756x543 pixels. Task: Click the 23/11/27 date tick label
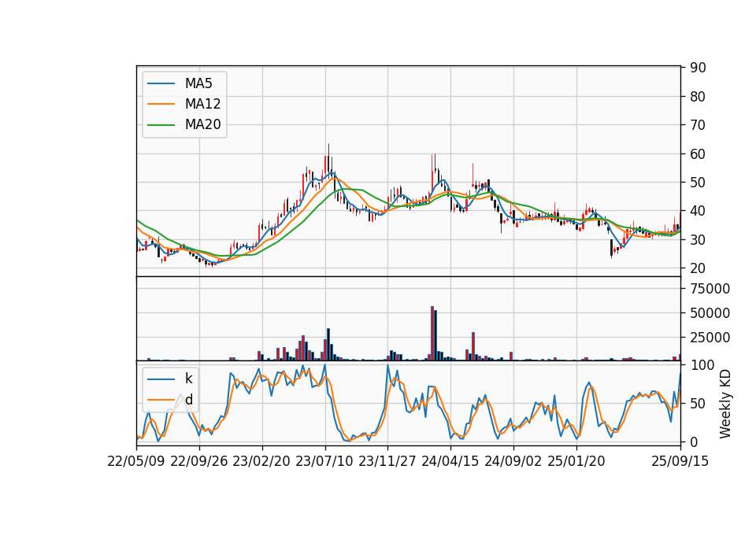point(387,461)
